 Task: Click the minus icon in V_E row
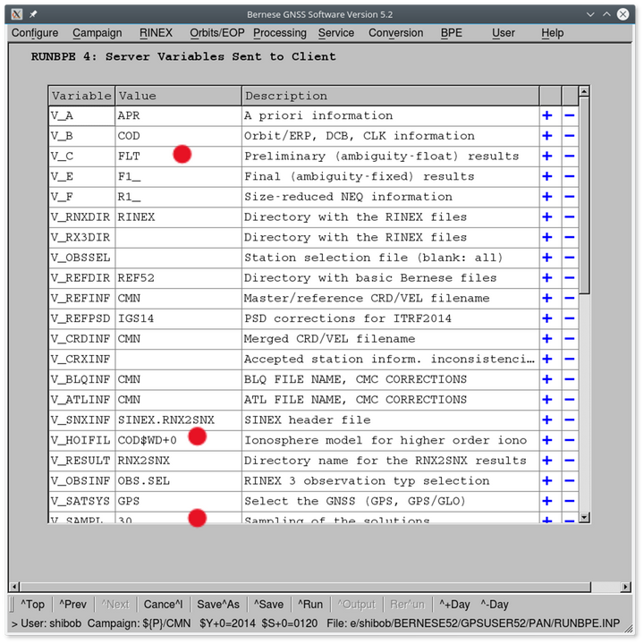point(569,176)
